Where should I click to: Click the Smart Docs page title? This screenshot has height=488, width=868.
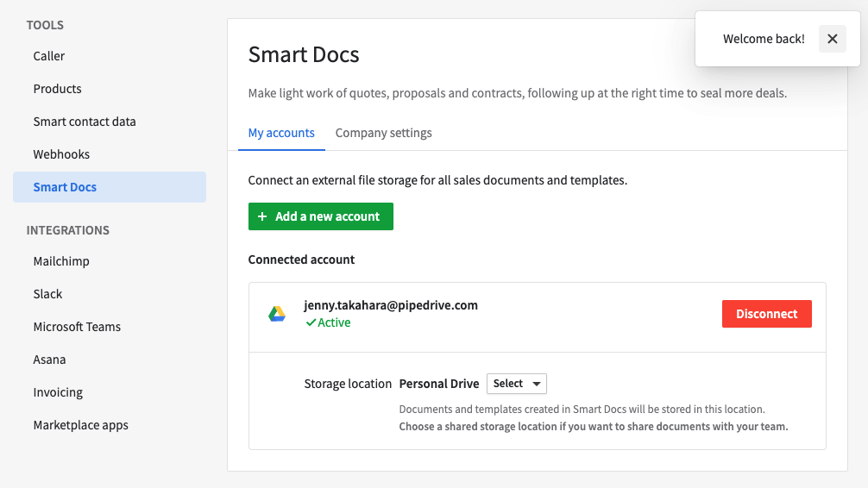[x=304, y=54]
